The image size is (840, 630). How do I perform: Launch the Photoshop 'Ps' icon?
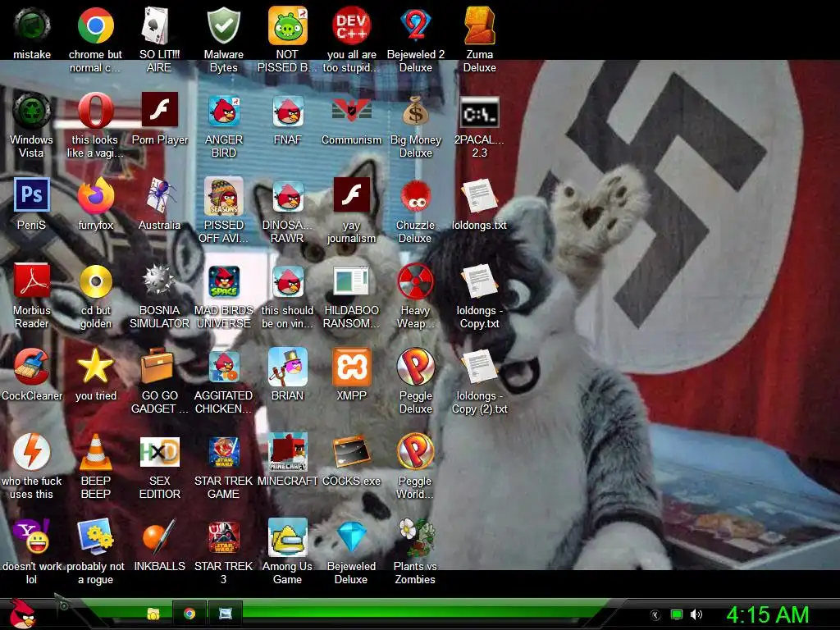pos(32,195)
